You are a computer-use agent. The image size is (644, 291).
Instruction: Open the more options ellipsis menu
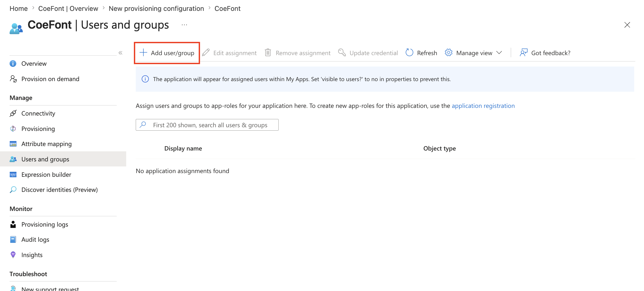(x=184, y=25)
